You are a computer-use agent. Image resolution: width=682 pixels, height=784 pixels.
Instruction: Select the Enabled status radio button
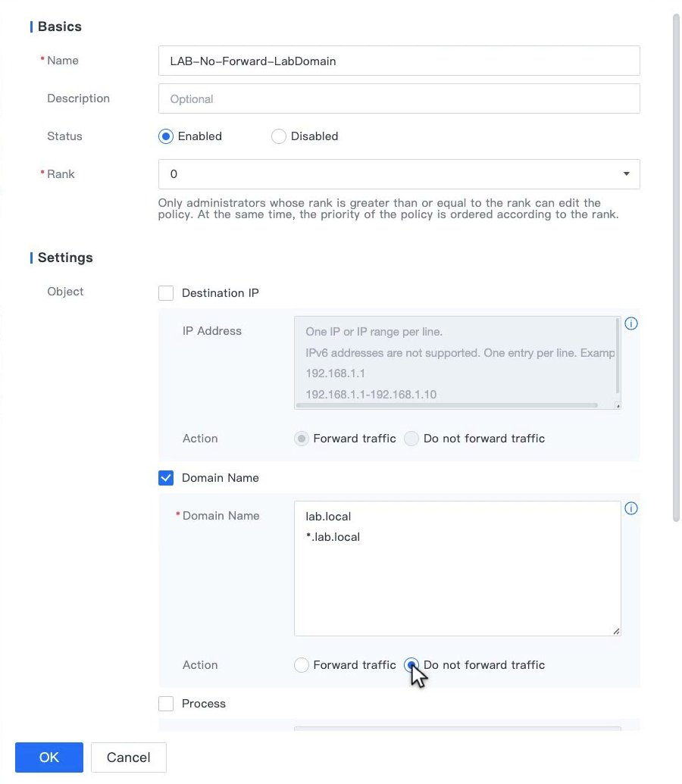[166, 136]
